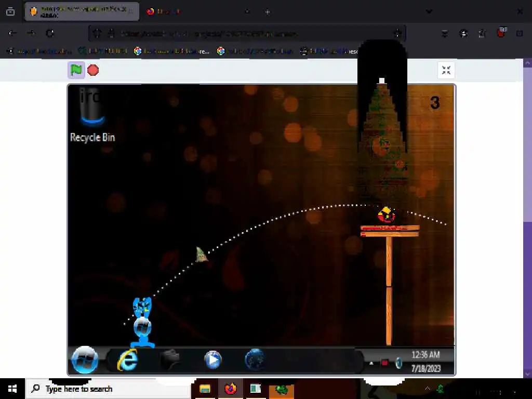This screenshot has width=532, height=399.
Task: Click the blue slingshot launcher
Action: [x=142, y=322]
